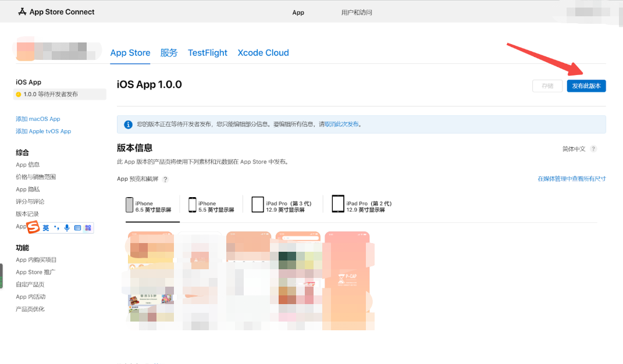Click 在媒体管理中查看所有尺寸 link

click(572, 179)
